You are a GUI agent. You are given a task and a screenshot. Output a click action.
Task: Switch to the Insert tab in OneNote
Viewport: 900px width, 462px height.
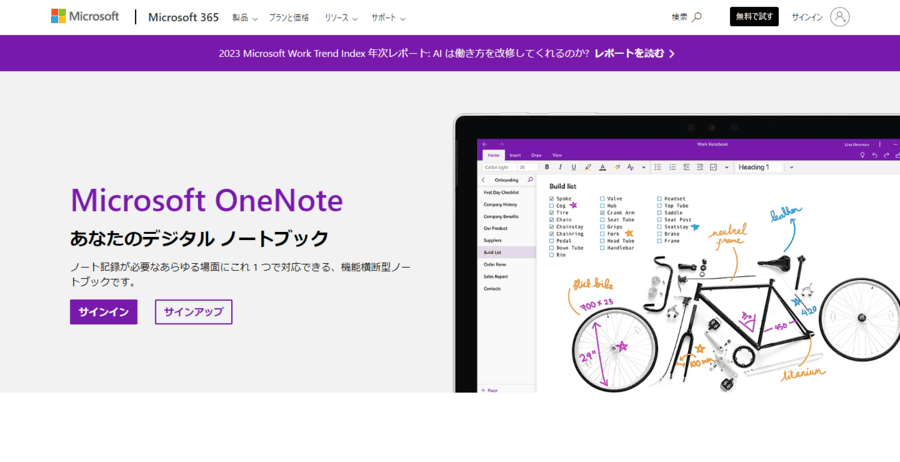coord(515,155)
